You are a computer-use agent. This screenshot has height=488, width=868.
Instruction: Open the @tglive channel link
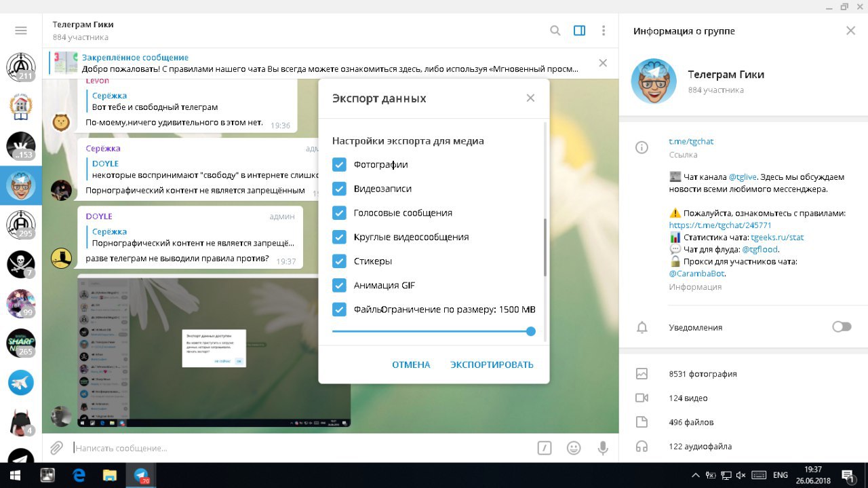743,176
